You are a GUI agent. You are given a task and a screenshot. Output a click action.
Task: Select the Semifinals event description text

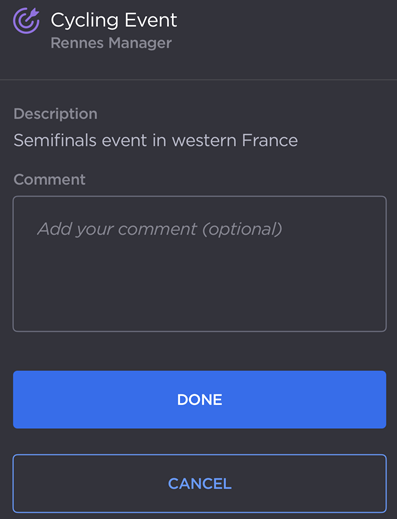click(x=155, y=140)
